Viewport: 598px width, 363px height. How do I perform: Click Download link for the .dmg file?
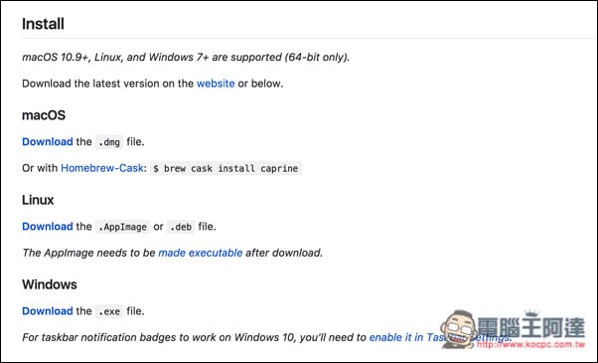point(47,142)
